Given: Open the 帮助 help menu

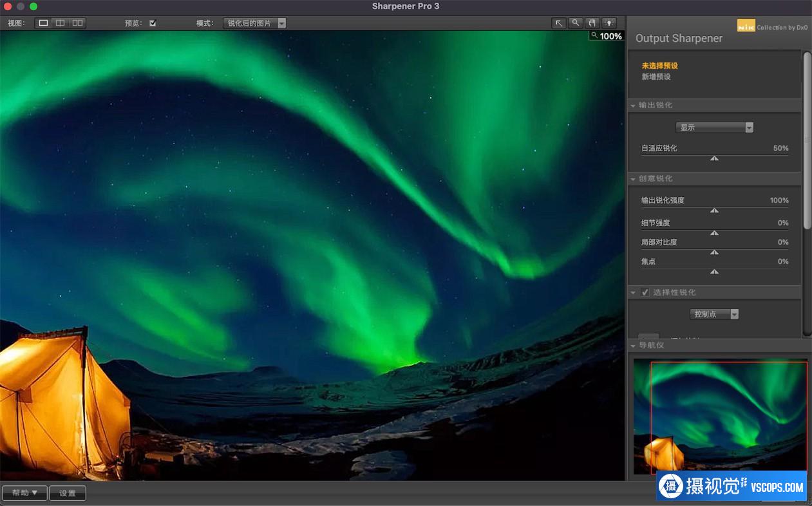Looking at the screenshot, I should [24, 493].
